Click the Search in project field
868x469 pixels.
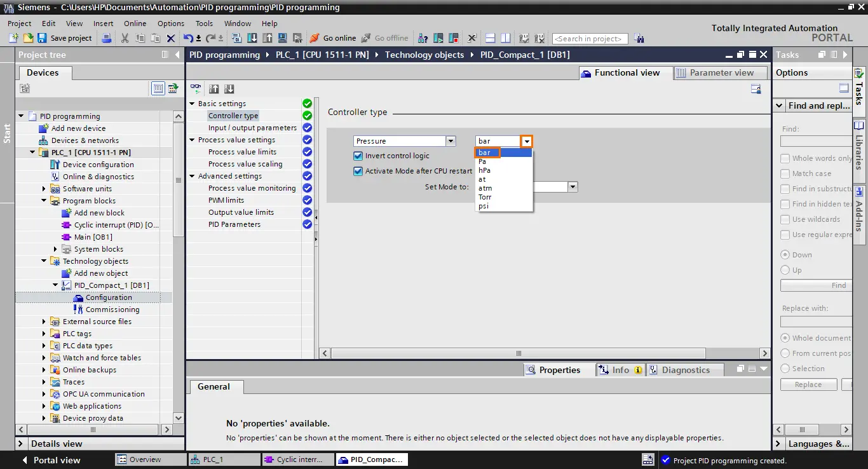590,39
